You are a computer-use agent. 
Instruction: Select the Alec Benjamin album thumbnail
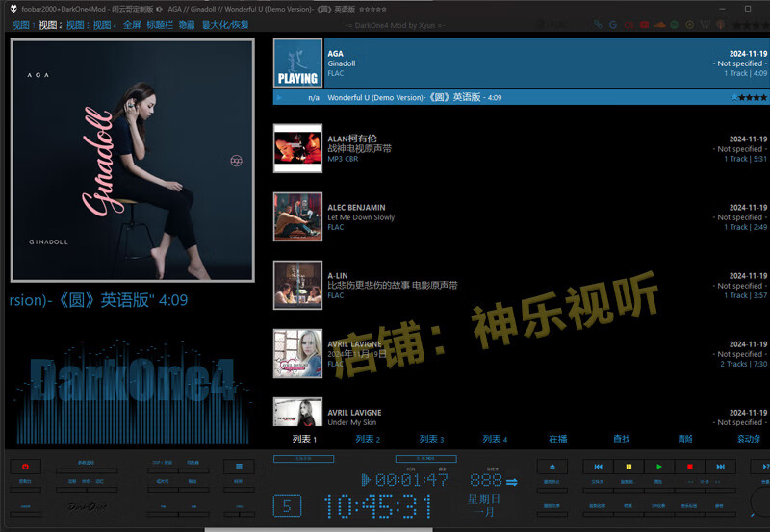tap(297, 216)
